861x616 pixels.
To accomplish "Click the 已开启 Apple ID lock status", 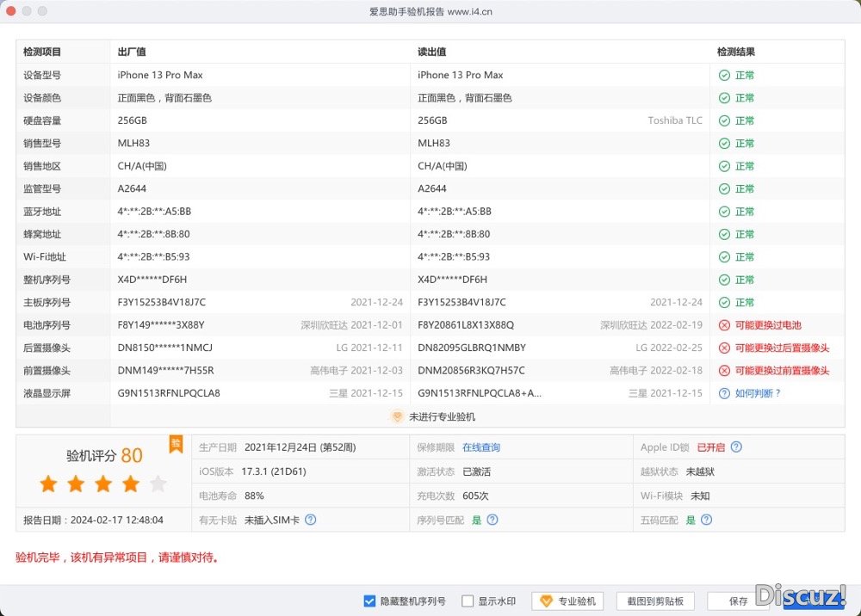I will (x=710, y=447).
